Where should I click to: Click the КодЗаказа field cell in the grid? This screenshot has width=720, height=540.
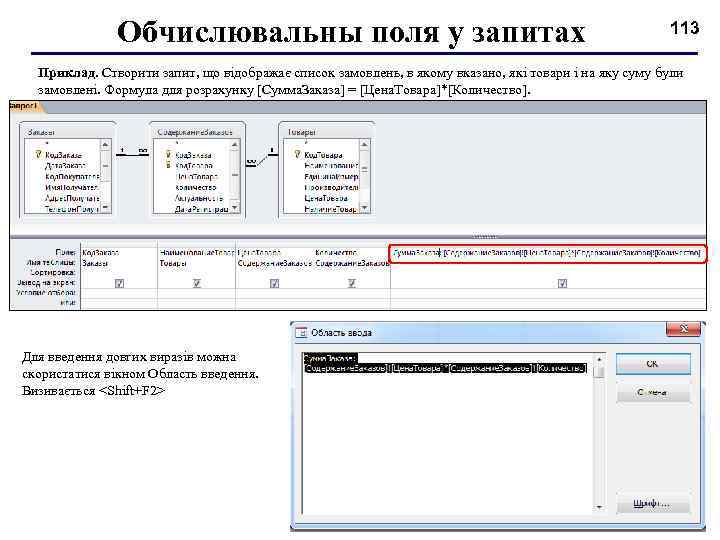point(119,253)
